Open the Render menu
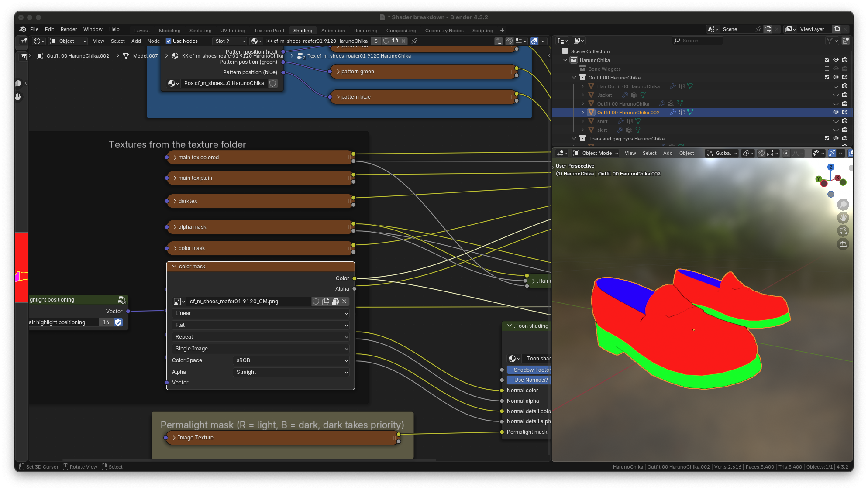Viewport: 868px width, 490px height. (x=69, y=29)
